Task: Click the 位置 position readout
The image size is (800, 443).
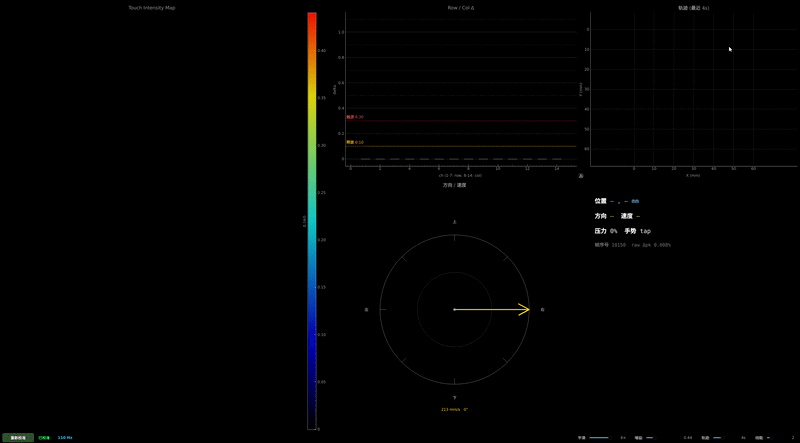Action: (x=617, y=201)
